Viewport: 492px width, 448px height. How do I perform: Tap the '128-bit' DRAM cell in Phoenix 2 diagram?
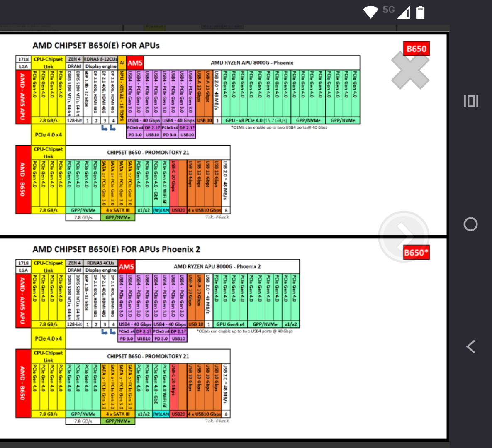pos(74,324)
